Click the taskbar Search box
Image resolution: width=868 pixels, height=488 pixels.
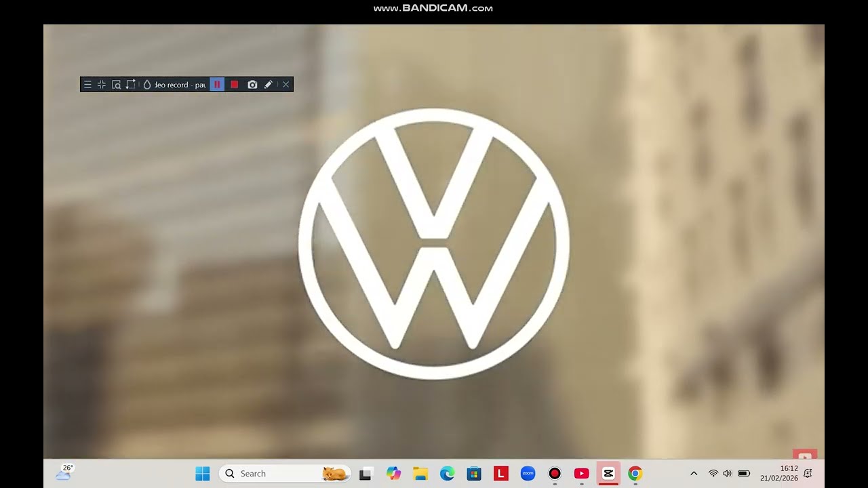click(x=285, y=474)
